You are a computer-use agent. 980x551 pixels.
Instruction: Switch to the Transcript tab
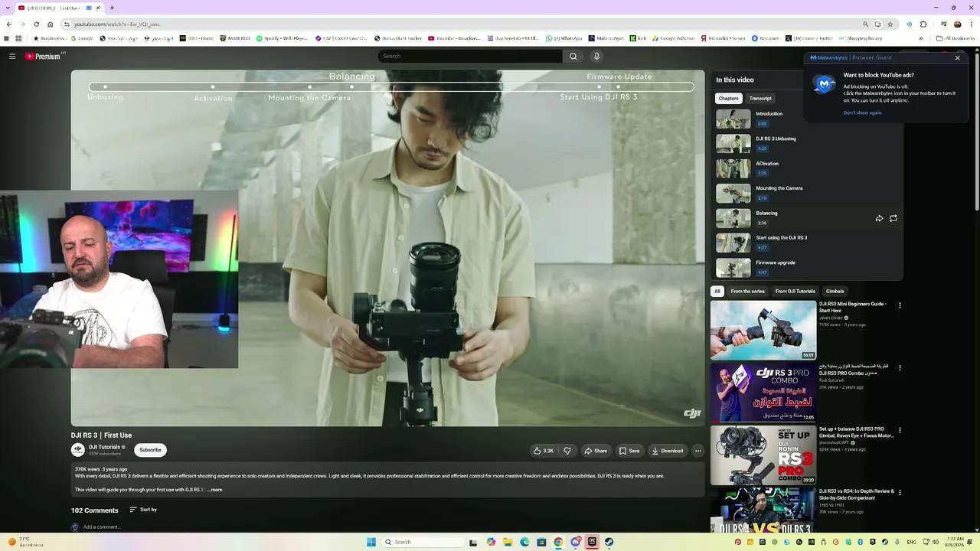[x=760, y=98]
